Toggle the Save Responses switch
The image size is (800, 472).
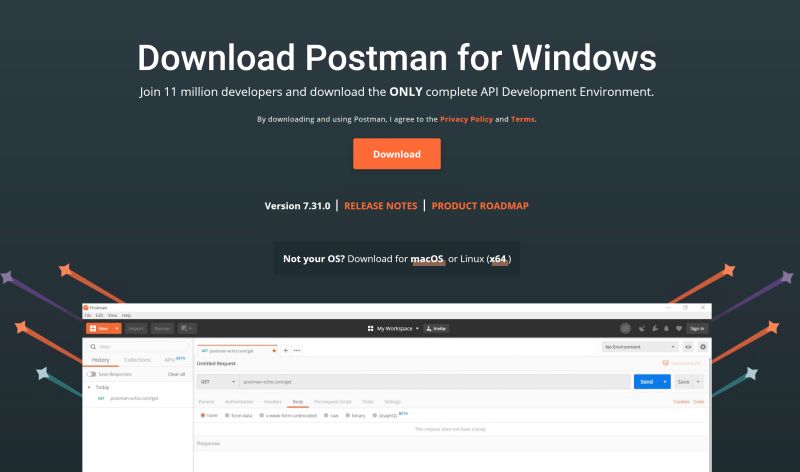91,374
